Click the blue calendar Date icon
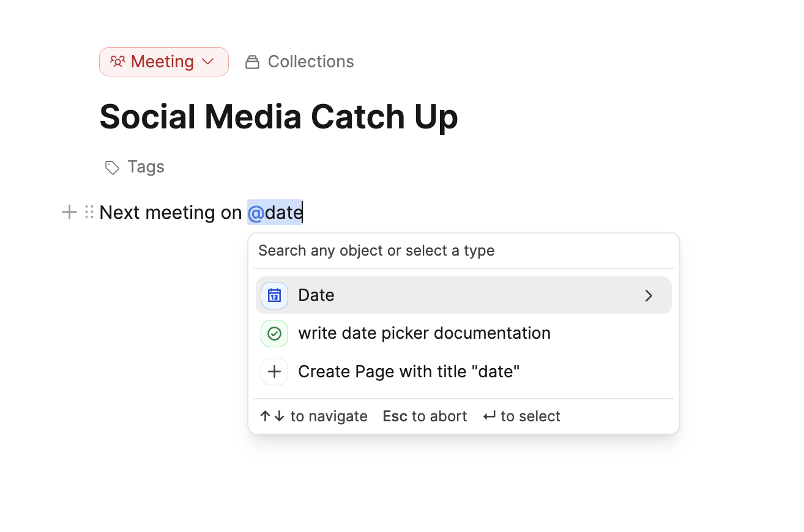 (274, 295)
